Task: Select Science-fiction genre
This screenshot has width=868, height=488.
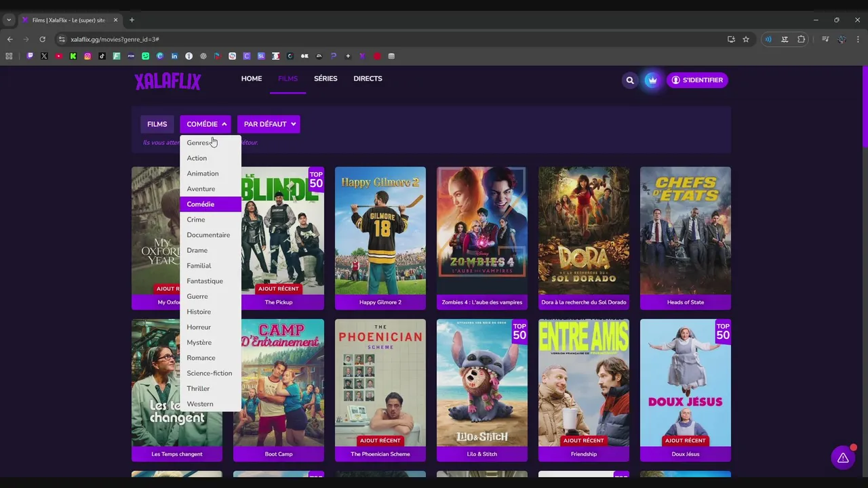Action: click(210, 373)
